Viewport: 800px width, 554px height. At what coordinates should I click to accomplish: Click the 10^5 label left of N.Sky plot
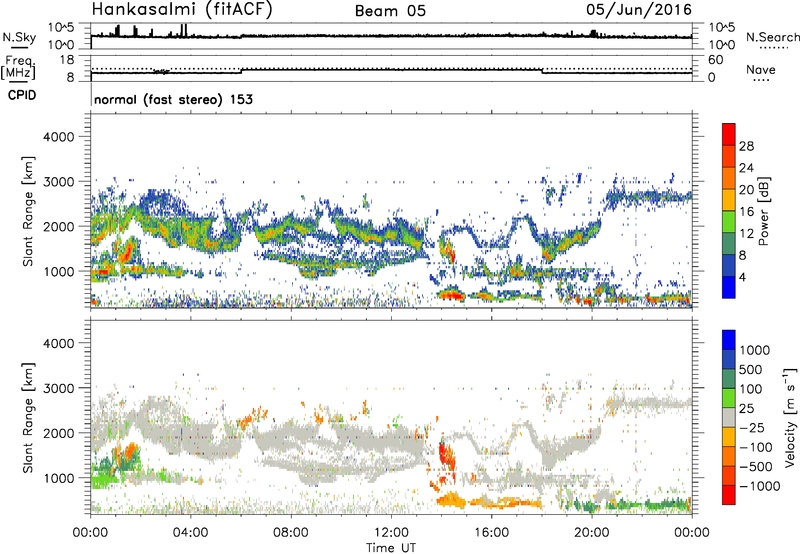click(x=61, y=27)
